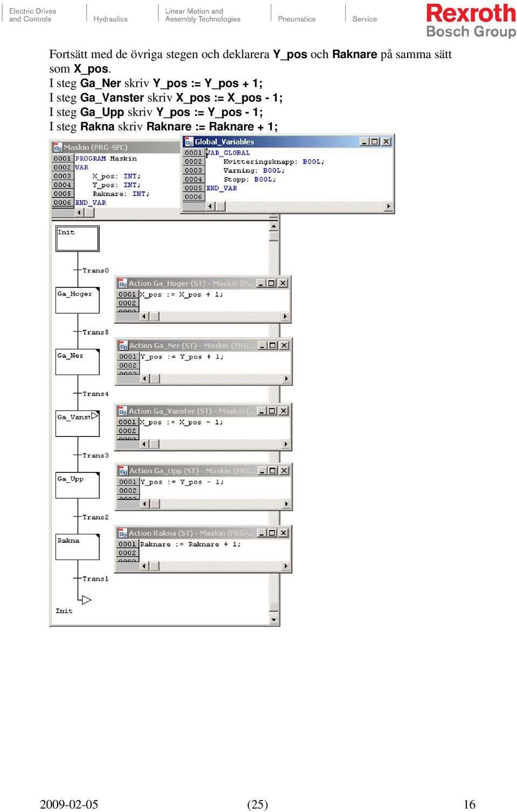Click code line Y_pos := Y_pos - 1;
Image resolution: width=517 pixels, height=812 pixels.
tap(182, 482)
